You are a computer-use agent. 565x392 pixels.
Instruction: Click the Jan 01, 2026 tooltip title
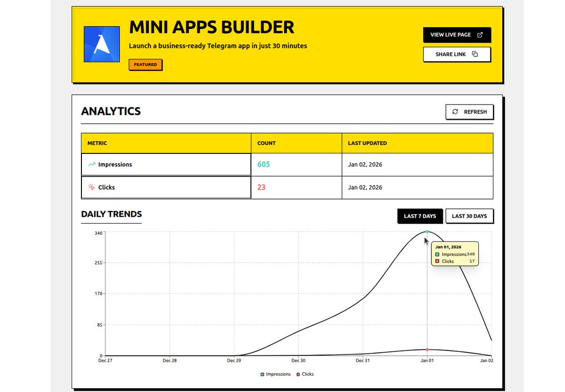coord(448,247)
